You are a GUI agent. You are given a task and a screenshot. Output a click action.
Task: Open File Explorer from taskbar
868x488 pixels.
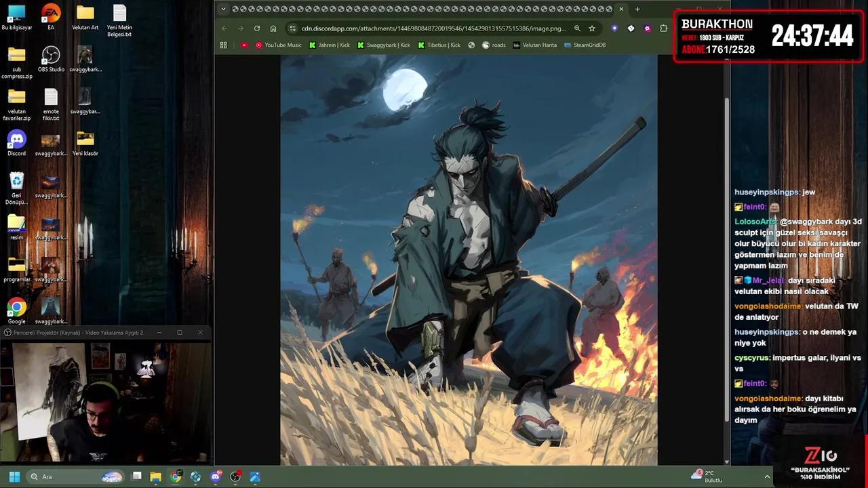[155, 476]
